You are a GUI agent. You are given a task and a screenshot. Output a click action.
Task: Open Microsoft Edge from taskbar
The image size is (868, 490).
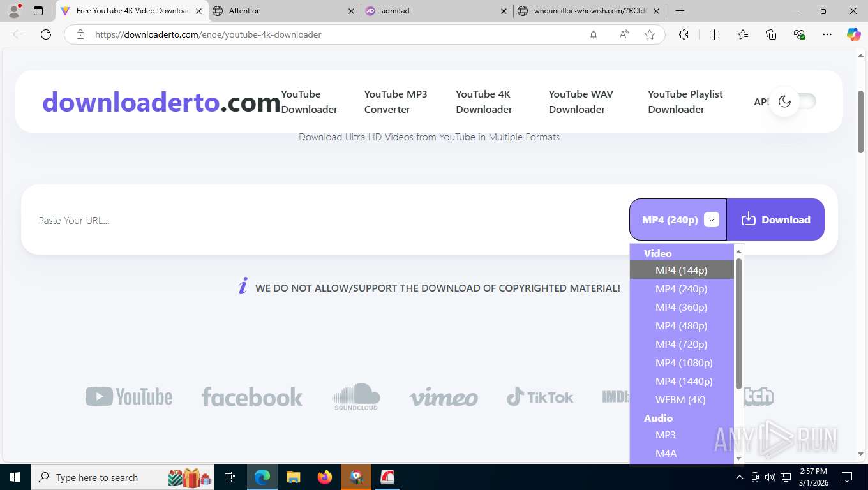262,477
